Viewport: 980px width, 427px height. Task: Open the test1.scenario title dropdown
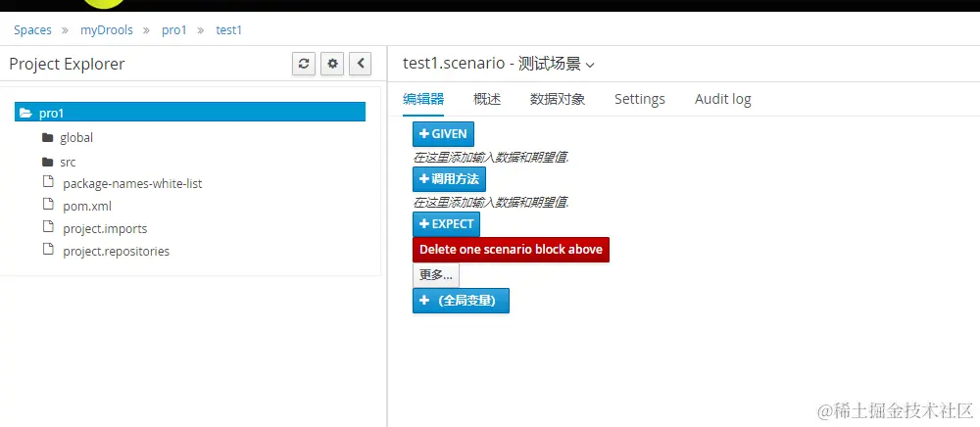(x=590, y=65)
